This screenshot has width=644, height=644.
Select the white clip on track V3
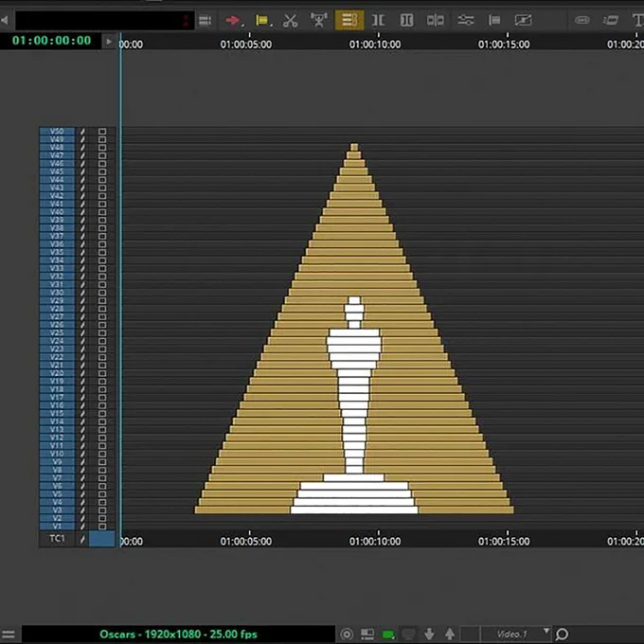tap(354, 510)
